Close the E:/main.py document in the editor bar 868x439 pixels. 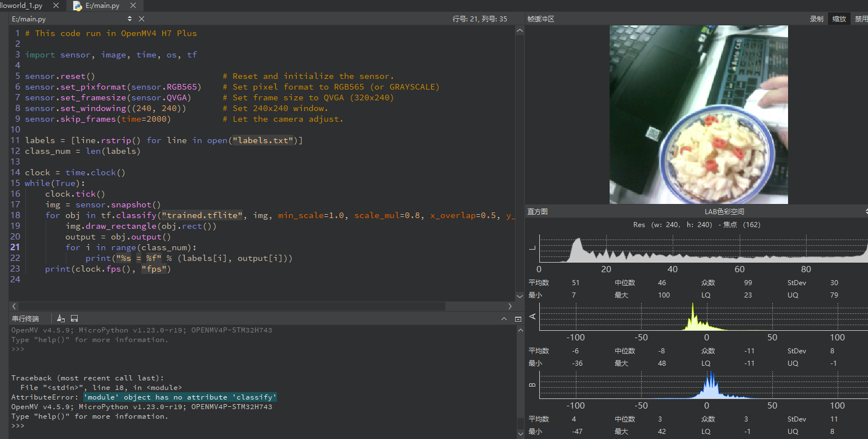pos(142,19)
